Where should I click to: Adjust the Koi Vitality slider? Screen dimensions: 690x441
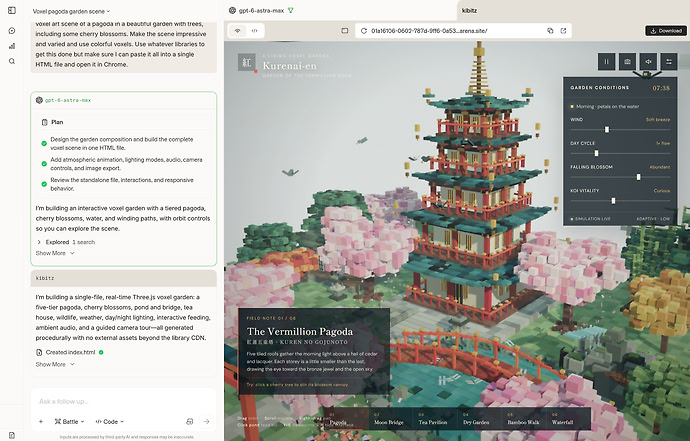[620, 201]
